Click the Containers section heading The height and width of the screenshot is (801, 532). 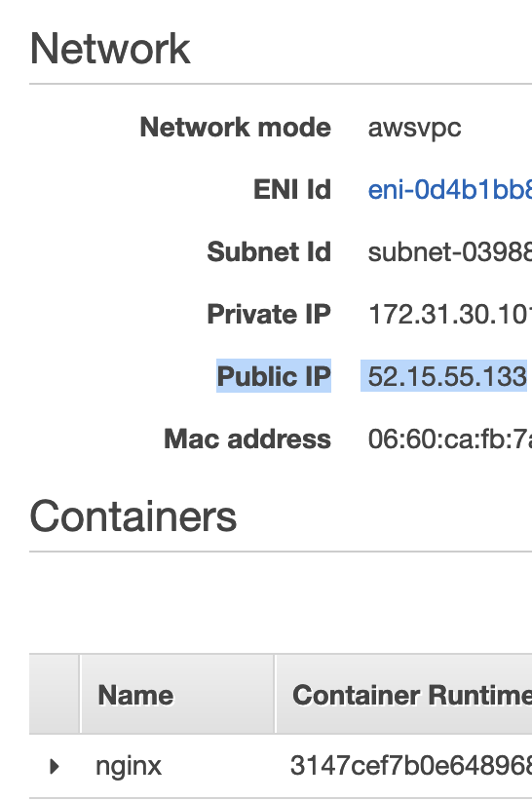[x=133, y=515]
